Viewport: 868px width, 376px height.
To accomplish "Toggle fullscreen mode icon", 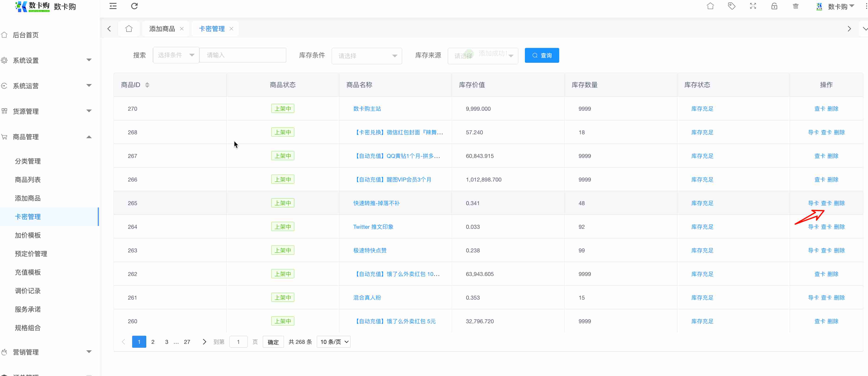I will click(753, 6).
